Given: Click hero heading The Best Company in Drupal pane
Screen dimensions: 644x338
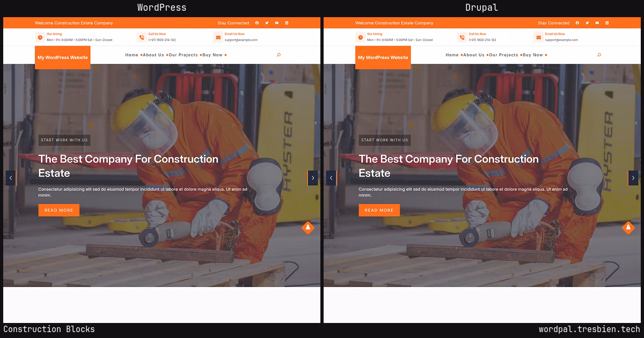Looking at the screenshot, I should click(449, 166).
